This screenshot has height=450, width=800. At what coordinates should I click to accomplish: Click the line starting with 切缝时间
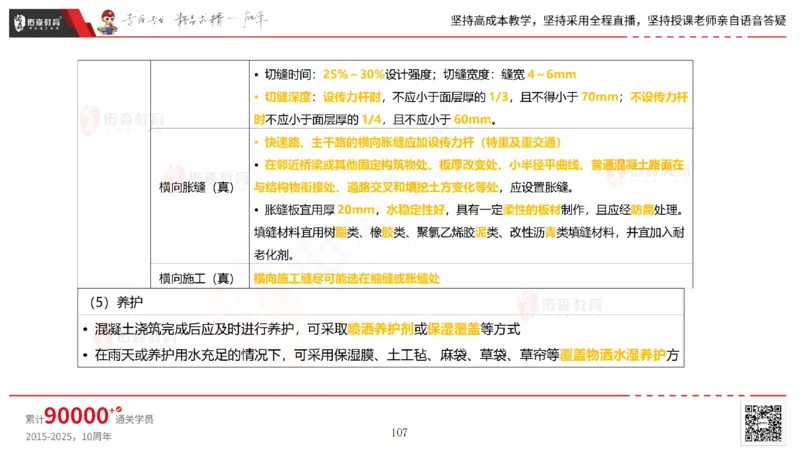[415, 74]
